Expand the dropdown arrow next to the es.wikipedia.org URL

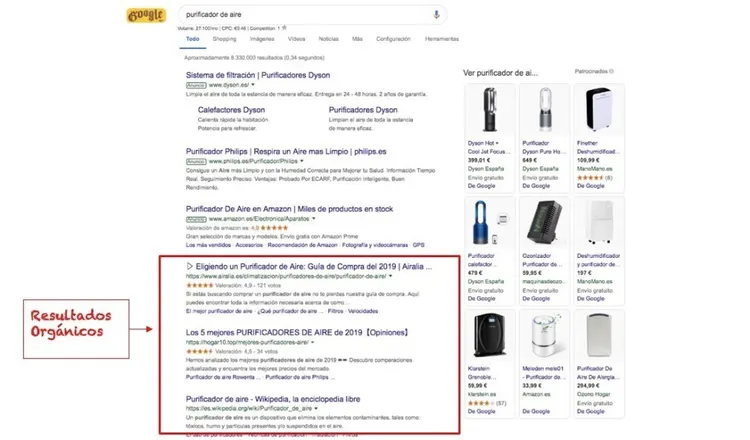(x=316, y=408)
